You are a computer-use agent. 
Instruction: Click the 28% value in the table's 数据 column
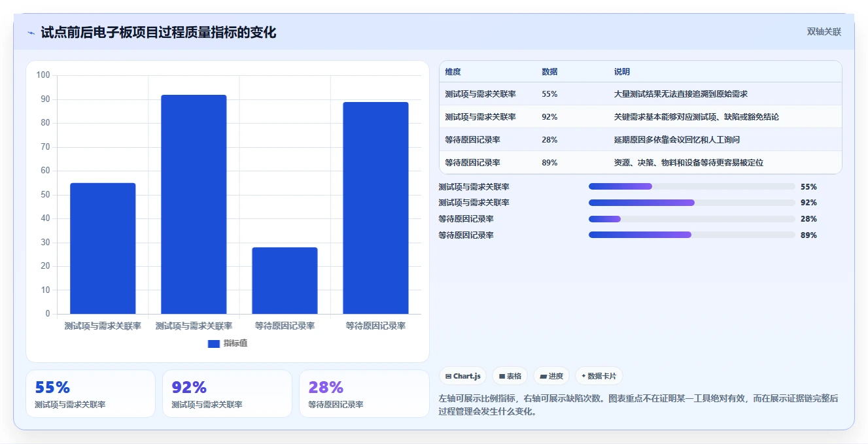[x=549, y=140]
